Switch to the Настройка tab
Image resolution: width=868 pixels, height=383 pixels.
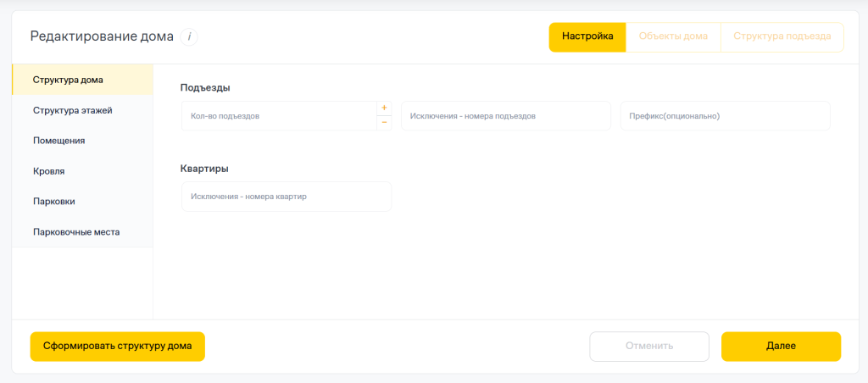(x=587, y=37)
